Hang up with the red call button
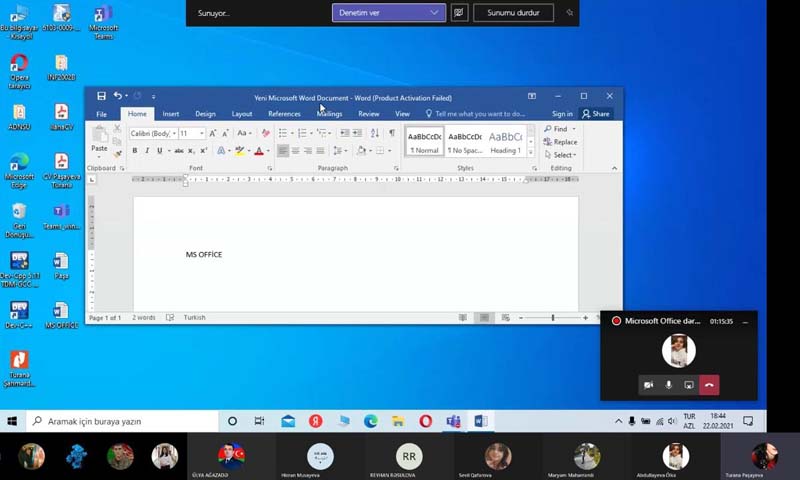 [709, 385]
